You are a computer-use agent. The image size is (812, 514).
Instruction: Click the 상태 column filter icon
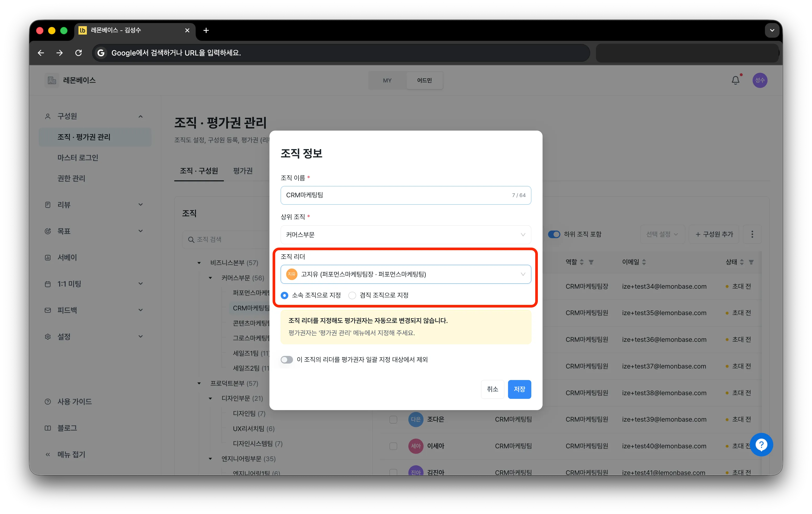(751, 262)
